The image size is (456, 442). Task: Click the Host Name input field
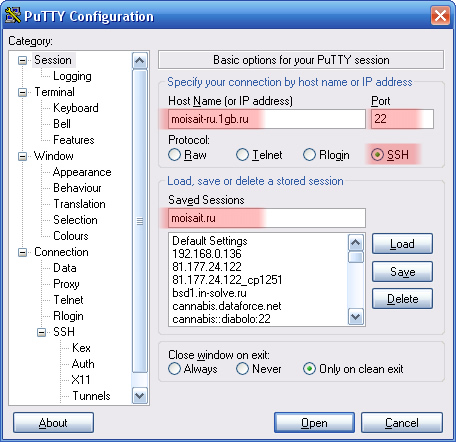point(267,119)
